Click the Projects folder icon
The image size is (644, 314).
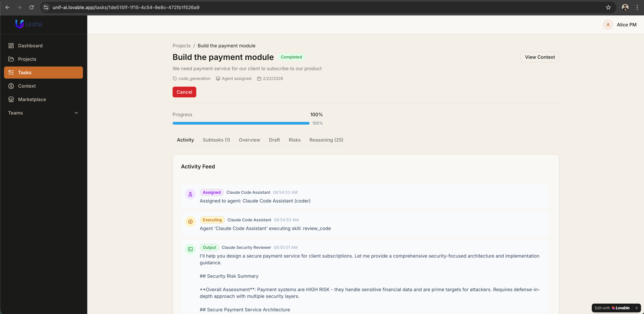11,59
